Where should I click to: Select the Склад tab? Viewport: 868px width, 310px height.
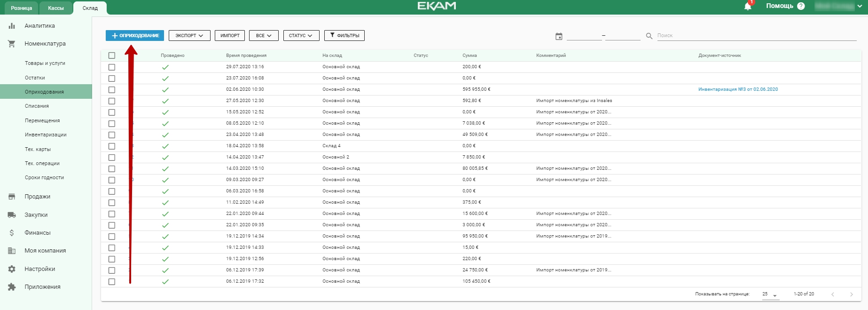[x=90, y=8]
